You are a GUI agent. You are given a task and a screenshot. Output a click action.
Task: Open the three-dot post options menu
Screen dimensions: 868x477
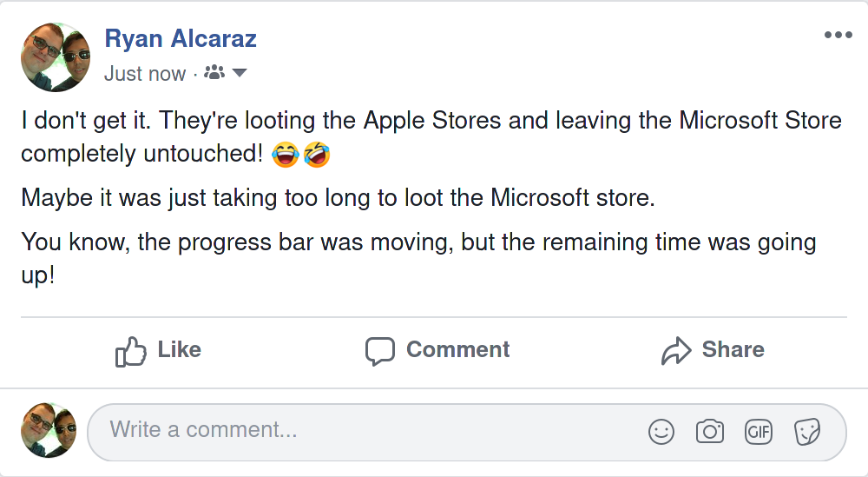pyautogui.click(x=838, y=35)
